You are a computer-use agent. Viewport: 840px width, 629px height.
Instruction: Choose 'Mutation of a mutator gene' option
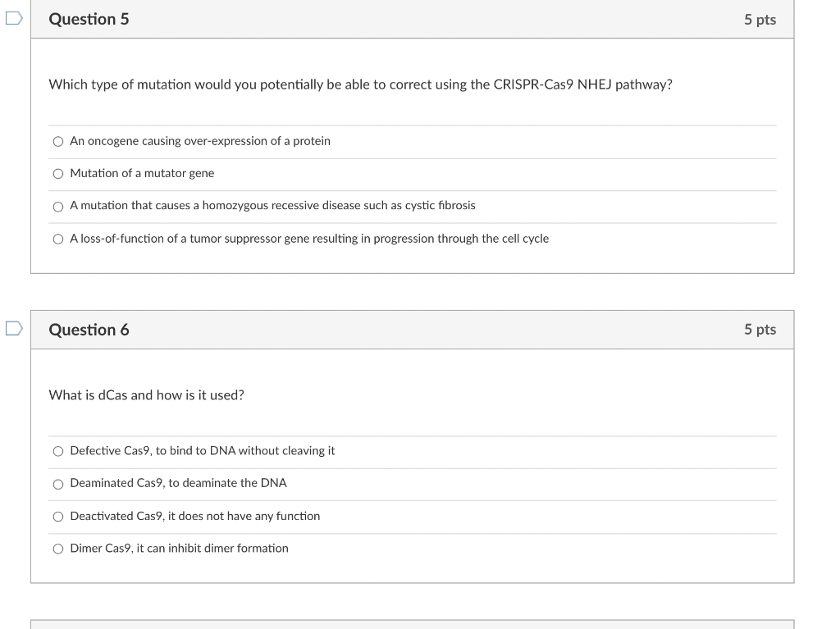click(x=58, y=174)
